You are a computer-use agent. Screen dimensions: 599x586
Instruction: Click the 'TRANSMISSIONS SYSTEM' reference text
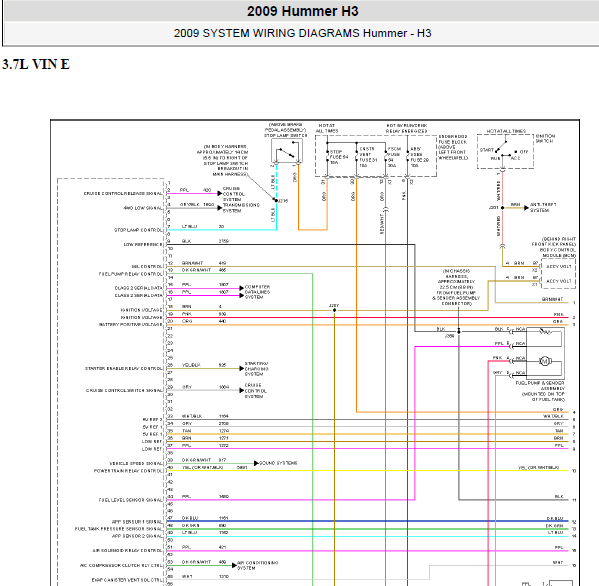(241, 208)
